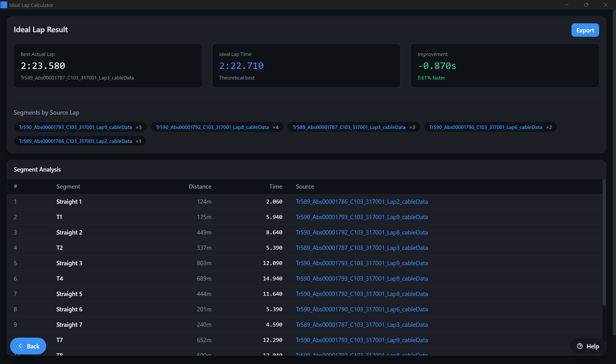Select the Lap9 cableData x5 chip
The height and width of the screenshot is (364, 616).
tap(80, 127)
